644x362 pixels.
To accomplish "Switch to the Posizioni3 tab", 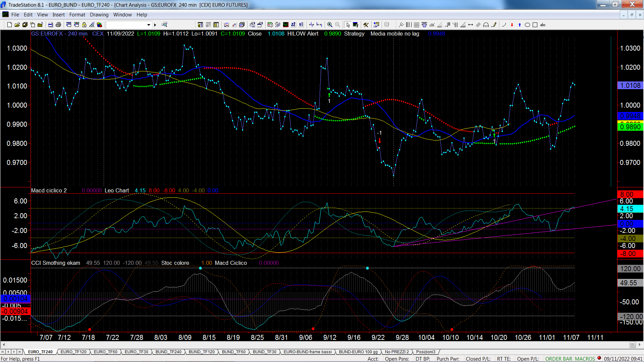I will [426, 352].
